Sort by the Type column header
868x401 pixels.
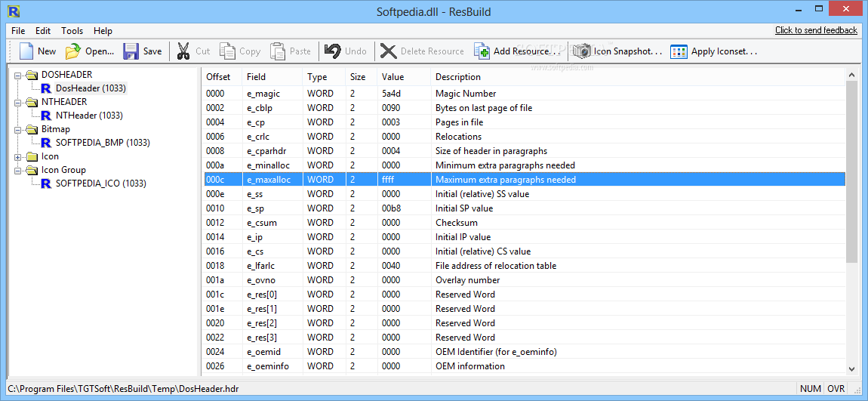point(325,77)
